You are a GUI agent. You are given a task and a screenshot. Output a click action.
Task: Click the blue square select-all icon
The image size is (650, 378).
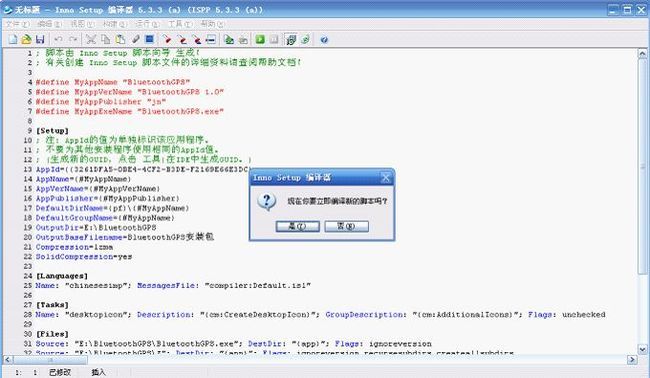tap(149, 40)
